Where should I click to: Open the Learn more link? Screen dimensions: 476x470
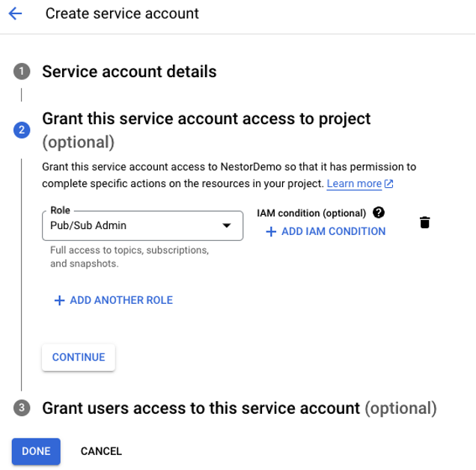pos(354,184)
